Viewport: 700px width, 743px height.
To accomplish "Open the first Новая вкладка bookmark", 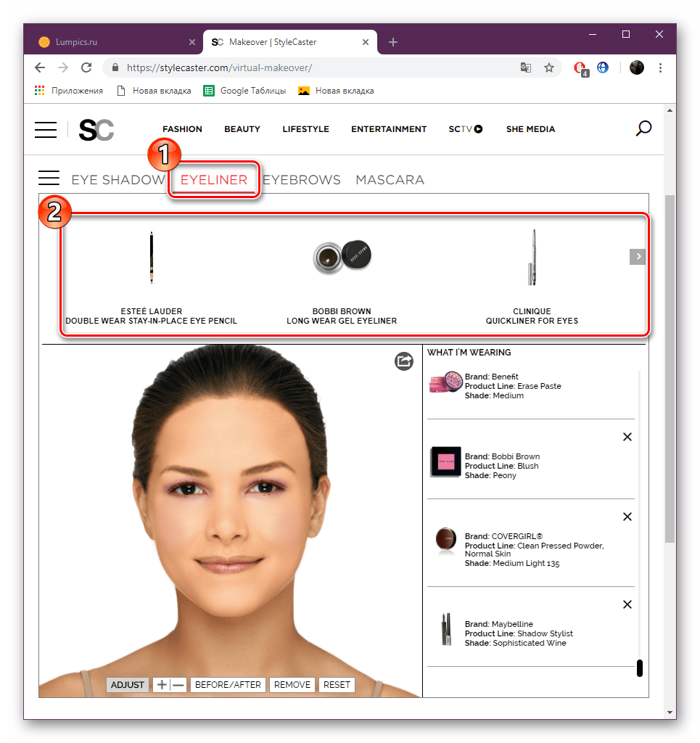I will click(154, 91).
